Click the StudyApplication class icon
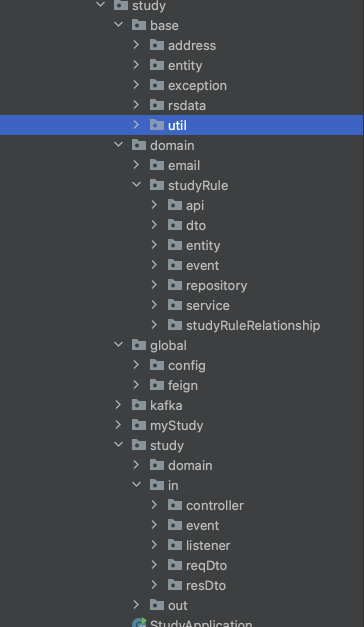The image size is (364, 627). click(x=139, y=622)
